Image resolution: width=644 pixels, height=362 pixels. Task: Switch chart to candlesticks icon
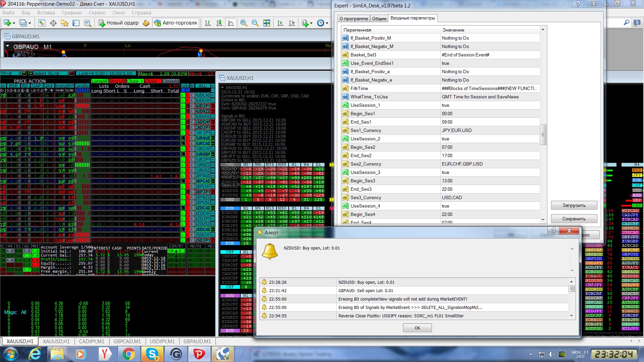pyautogui.click(x=219, y=23)
